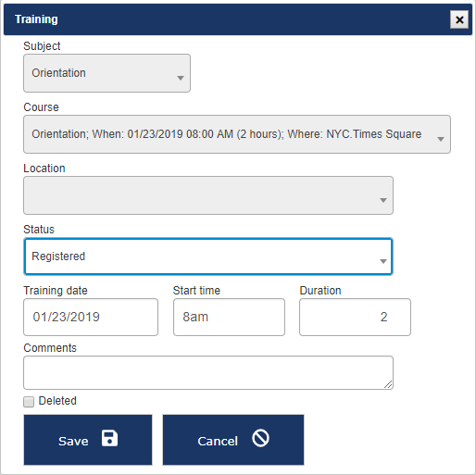
Task: Click the Location field's down-arrow icon
Action: [383, 200]
